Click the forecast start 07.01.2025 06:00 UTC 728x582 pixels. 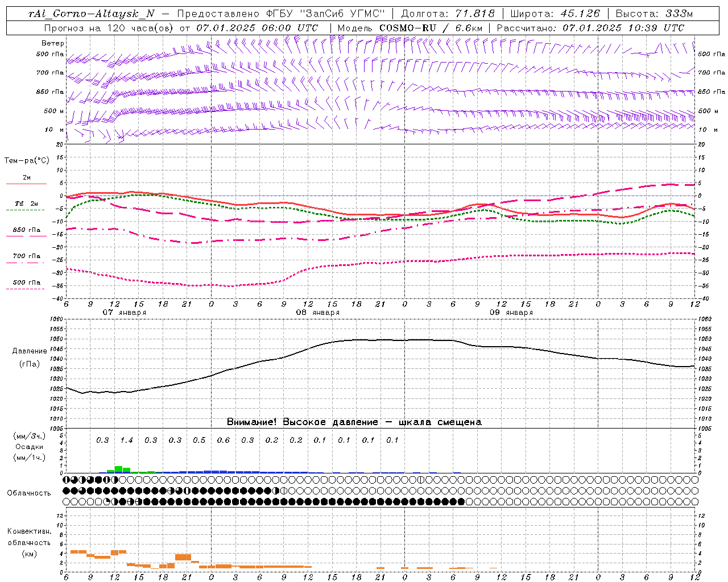[x=257, y=28]
